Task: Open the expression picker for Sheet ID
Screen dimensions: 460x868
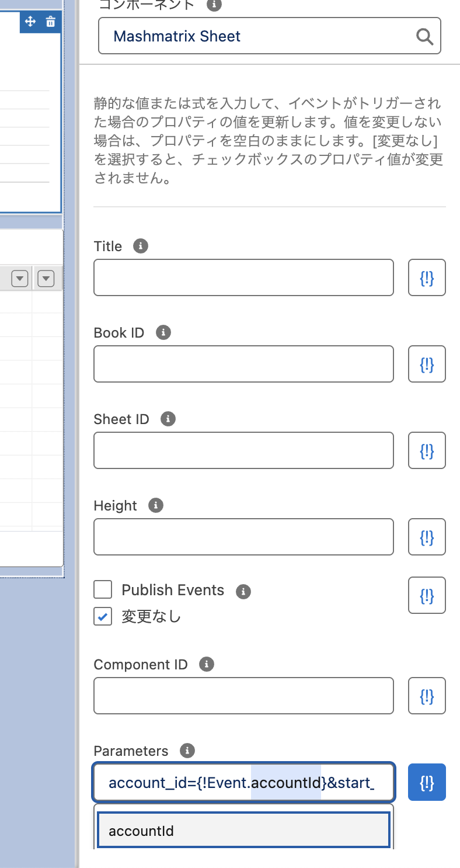Action: click(x=427, y=450)
